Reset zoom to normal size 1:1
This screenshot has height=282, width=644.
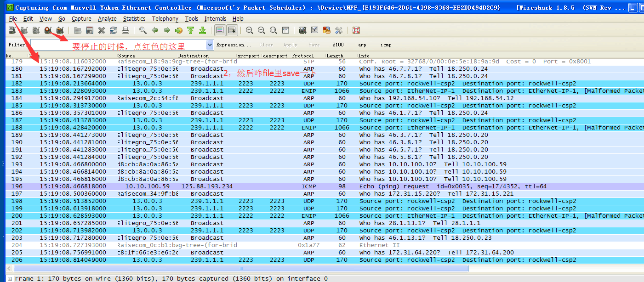274,30
